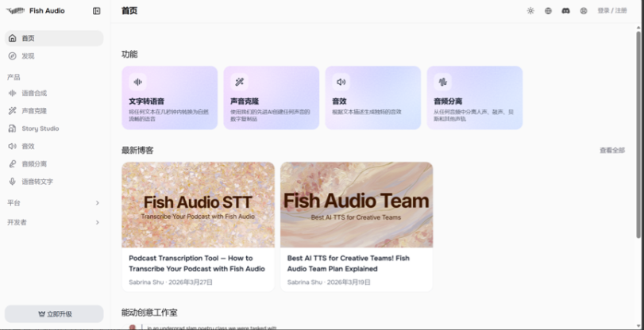Open the 音效 feature card
The height and width of the screenshot is (330, 644).
click(373, 98)
